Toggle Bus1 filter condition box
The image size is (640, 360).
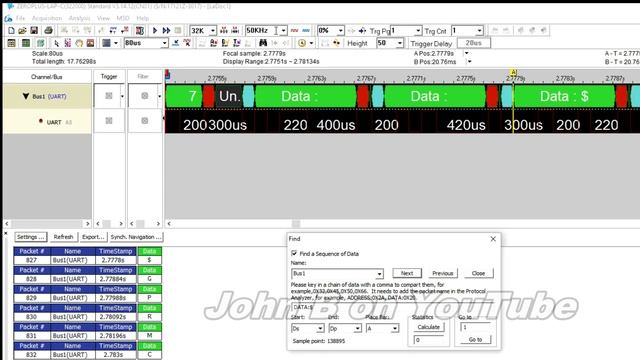pos(144,96)
